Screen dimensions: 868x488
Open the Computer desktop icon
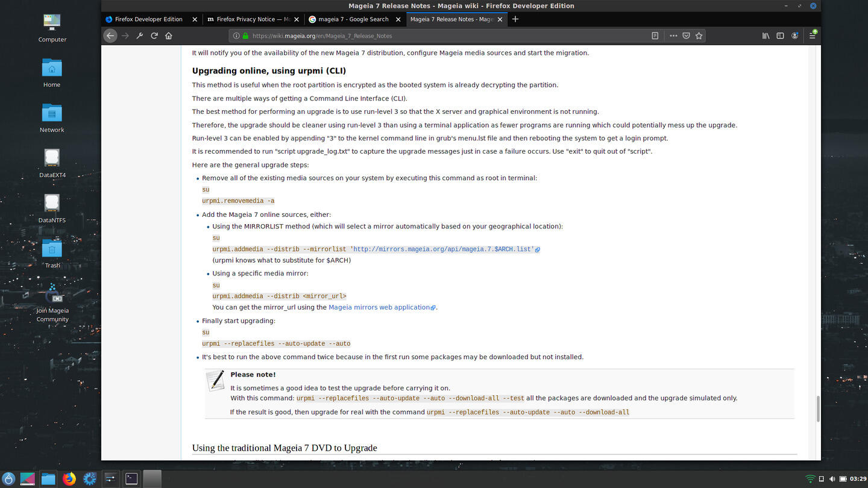[x=52, y=28]
